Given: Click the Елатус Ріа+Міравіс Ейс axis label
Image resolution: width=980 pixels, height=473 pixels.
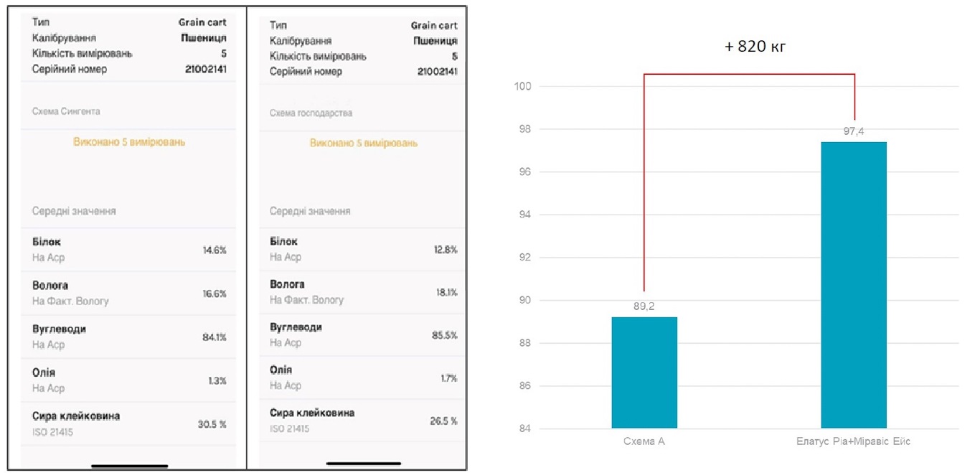Looking at the screenshot, I should pyautogui.click(x=853, y=441).
